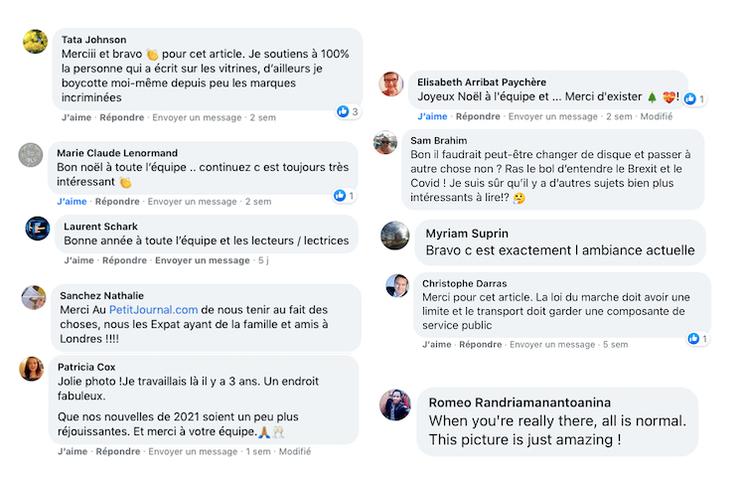Click reaction icon on Marie Claude Lenormand's comment
Screen dimensions: 745x486
350,195
